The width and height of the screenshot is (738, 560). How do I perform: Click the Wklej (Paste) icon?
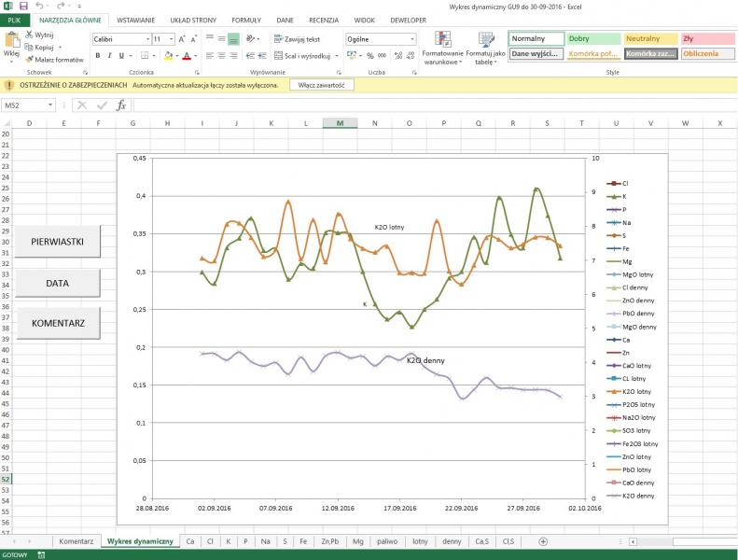[11, 40]
